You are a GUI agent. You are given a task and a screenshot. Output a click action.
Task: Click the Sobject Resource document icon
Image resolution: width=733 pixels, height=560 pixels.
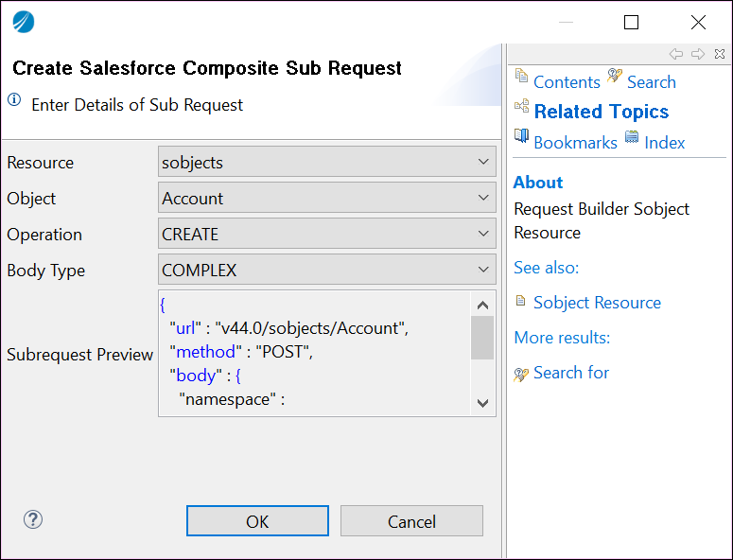click(x=521, y=302)
